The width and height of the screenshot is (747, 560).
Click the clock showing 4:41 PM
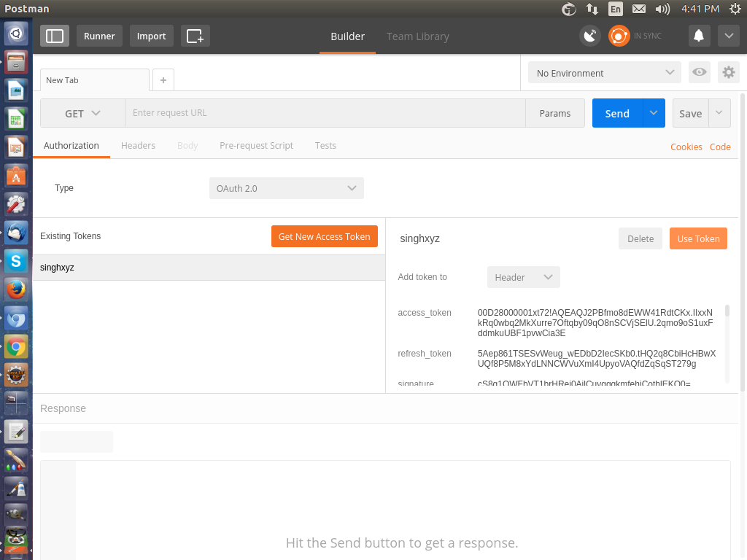click(x=700, y=9)
